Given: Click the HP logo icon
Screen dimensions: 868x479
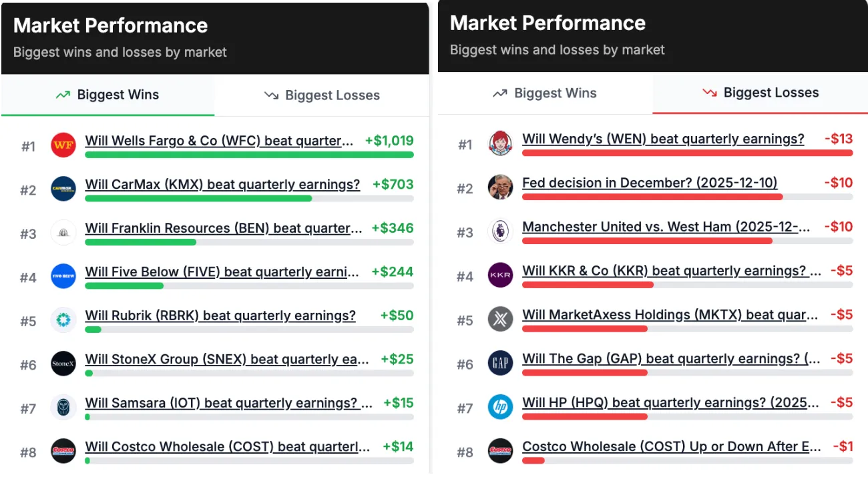Looking at the screenshot, I should click(x=500, y=407).
